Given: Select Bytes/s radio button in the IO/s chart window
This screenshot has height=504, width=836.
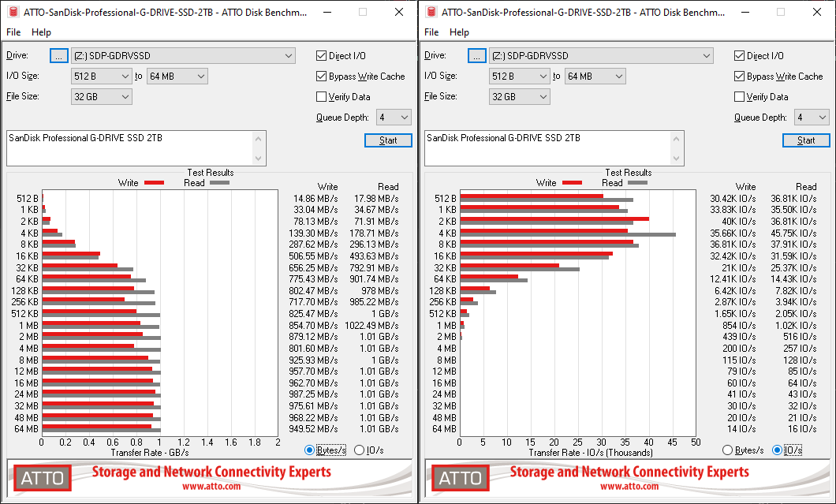Looking at the screenshot, I should tap(727, 450).
